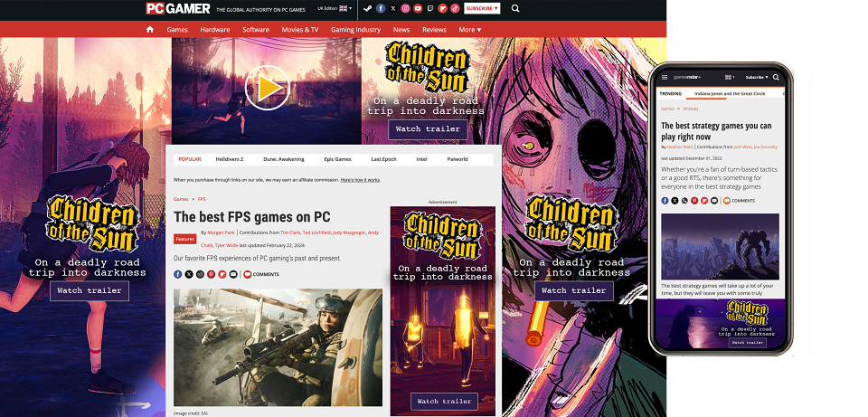Play the Children of the Sun trailer video

coord(267,88)
